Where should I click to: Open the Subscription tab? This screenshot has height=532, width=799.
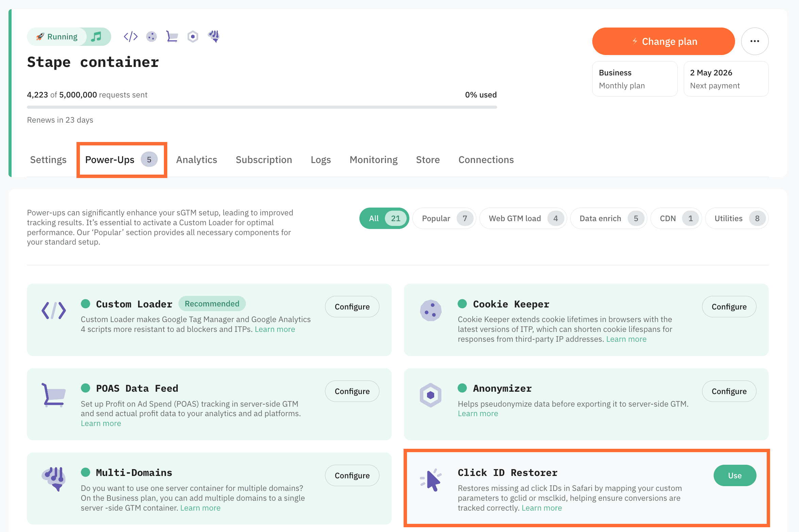pos(264,160)
